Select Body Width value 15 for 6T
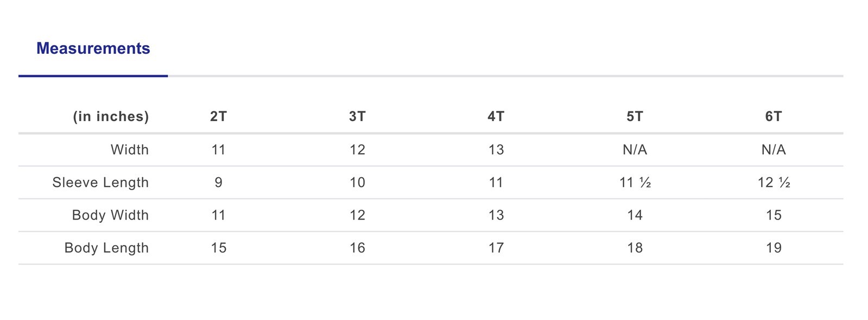 coord(774,215)
